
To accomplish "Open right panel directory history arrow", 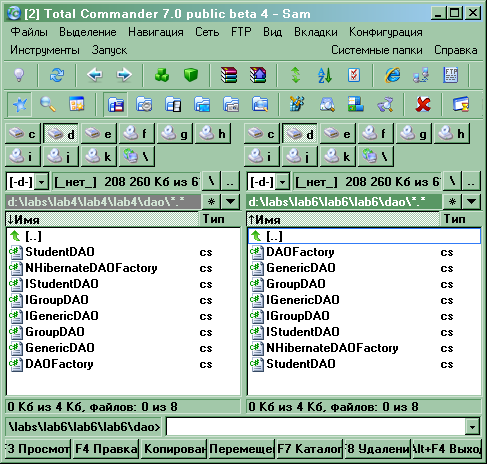I will pyautogui.click(x=472, y=201).
